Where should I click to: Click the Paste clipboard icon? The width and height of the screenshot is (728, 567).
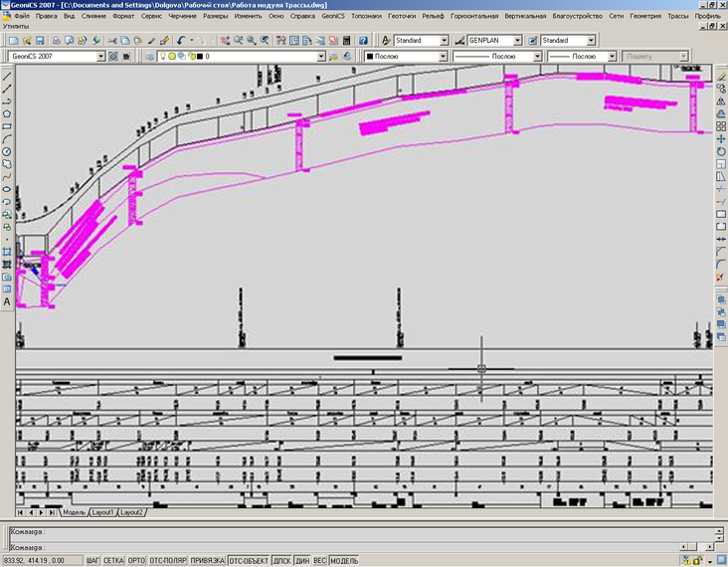point(138,41)
